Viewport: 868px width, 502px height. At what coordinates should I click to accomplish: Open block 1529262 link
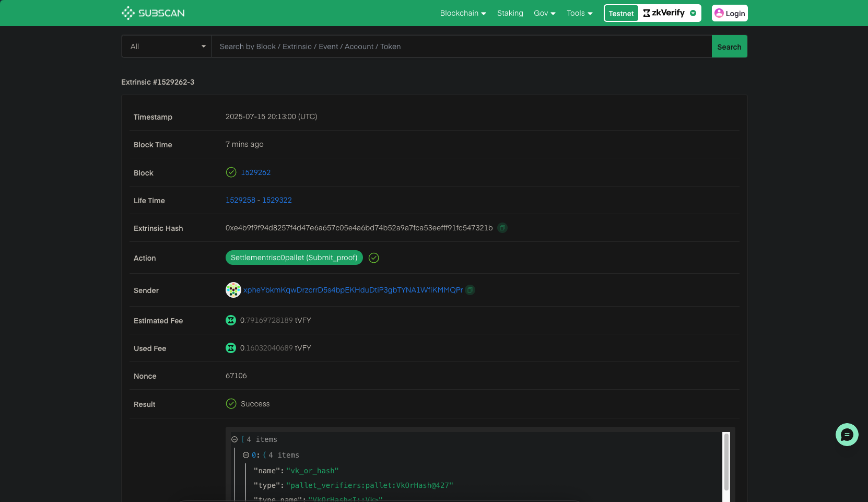[255, 172]
